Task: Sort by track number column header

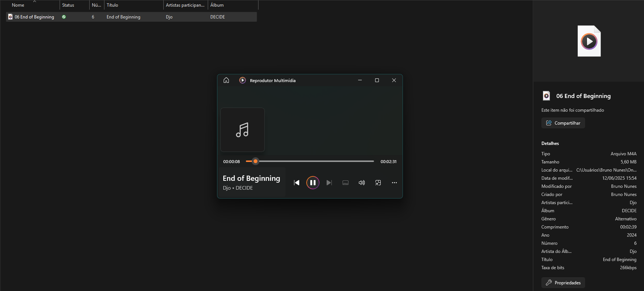Action: pos(97,5)
